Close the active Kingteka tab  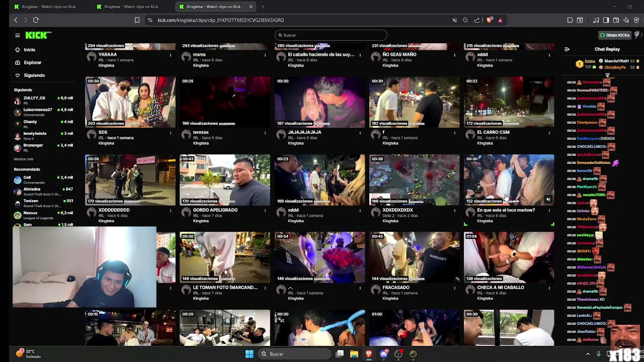coord(251,7)
